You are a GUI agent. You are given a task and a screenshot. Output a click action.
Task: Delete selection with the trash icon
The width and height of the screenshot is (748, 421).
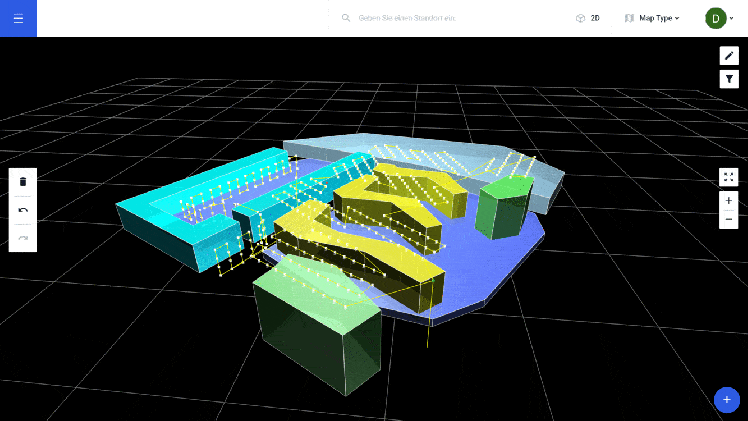click(23, 182)
